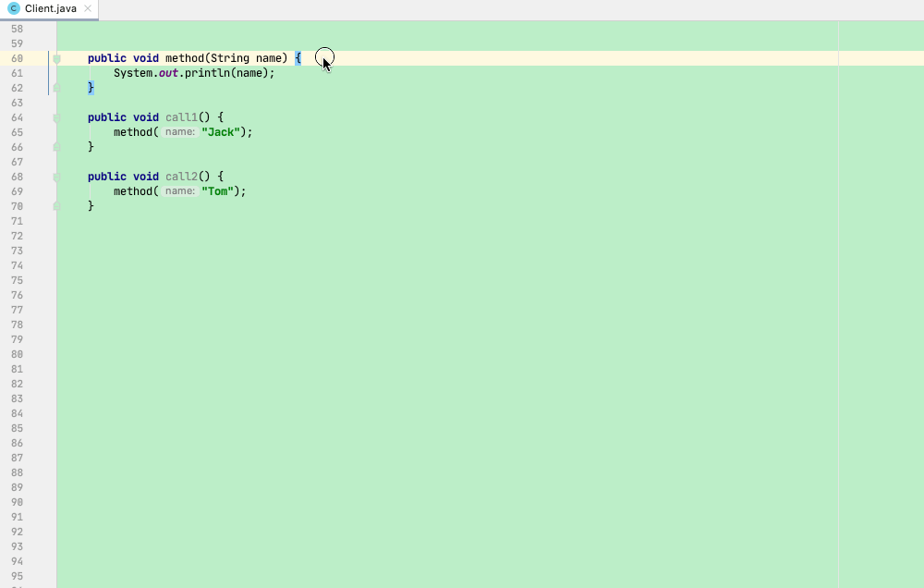Collapse the fold end marker at line 70
Image resolution: width=924 pixels, height=588 pixels.
57,205
